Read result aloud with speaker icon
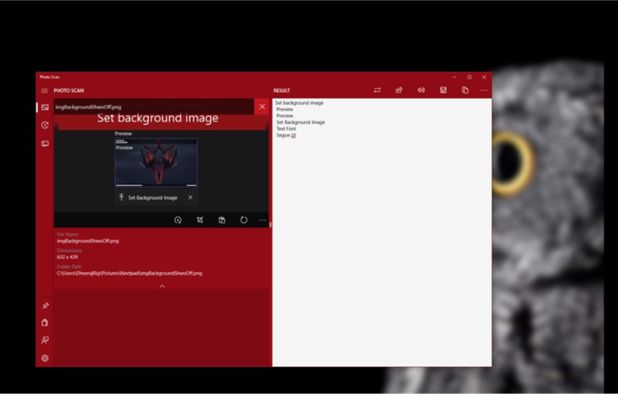Image resolution: width=618 pixels, height=394 pixels. [x=421, y=90]
